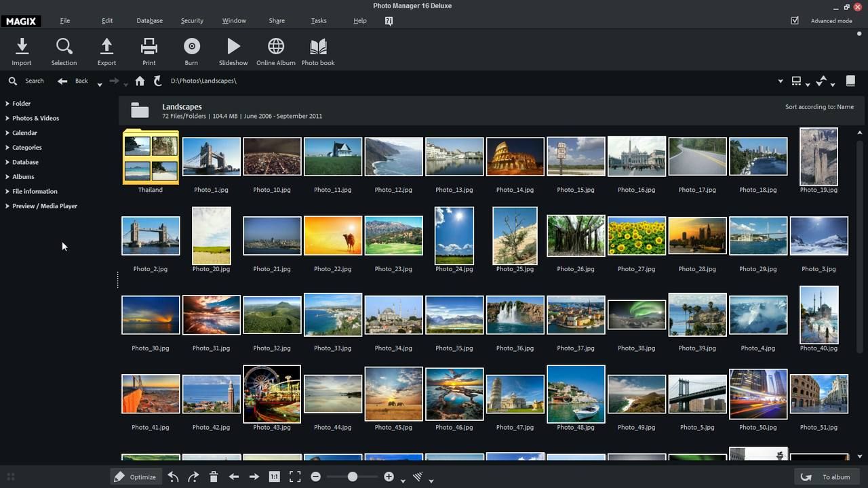Refresh the current folder view
Screen dimensions: 868x488
[157, 81]
